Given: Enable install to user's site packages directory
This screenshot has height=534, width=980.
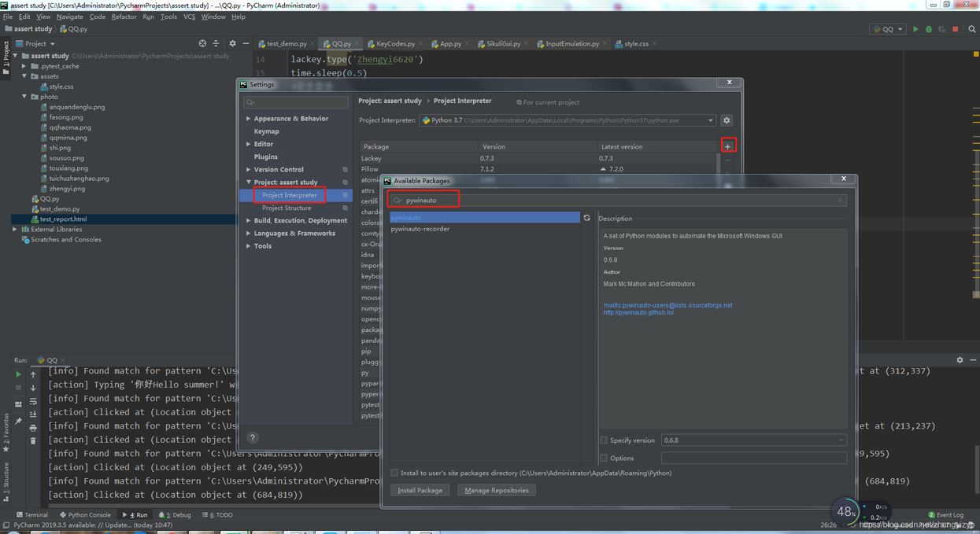Looking at the screenshot, I should [394, 473].
